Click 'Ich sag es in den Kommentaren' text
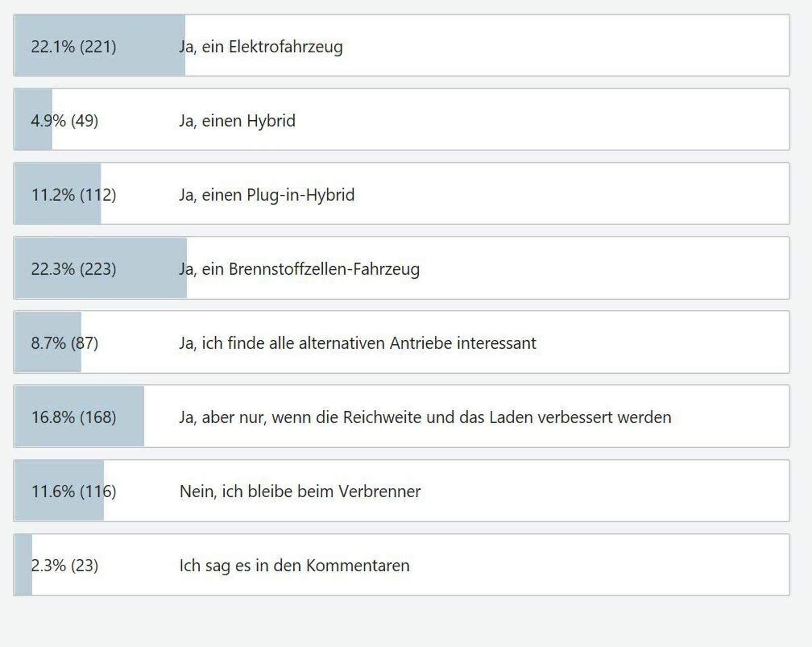Screen dimensions: 812x647 pos(294,565)
